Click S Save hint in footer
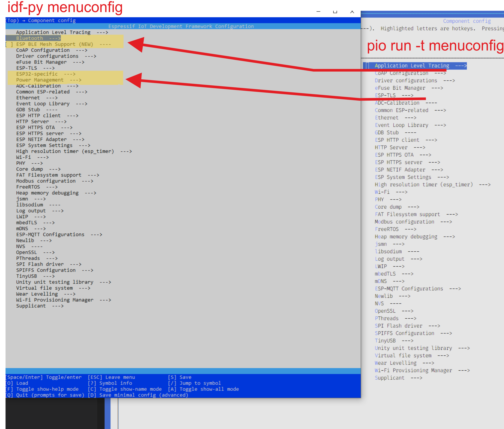Image resolution: width=504 pixels, height=429 pixels. (x=179, y=377)
